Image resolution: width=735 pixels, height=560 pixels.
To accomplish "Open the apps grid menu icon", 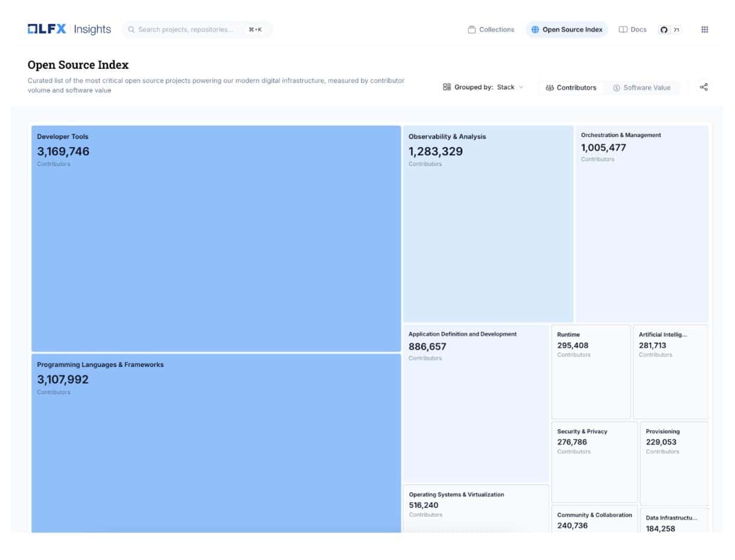I will pos(704,30).
